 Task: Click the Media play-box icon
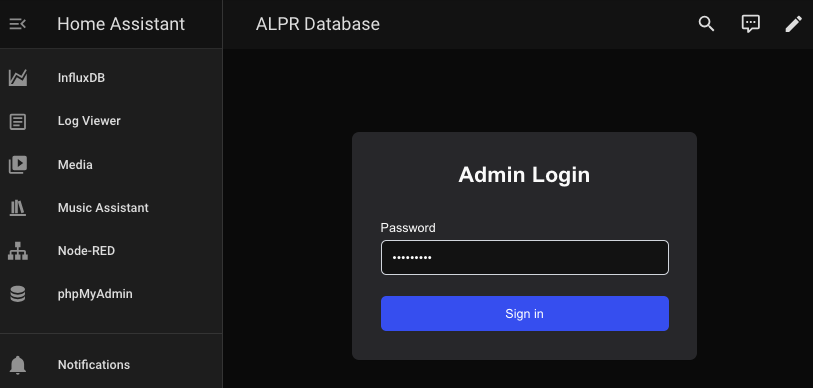(18, 165)
